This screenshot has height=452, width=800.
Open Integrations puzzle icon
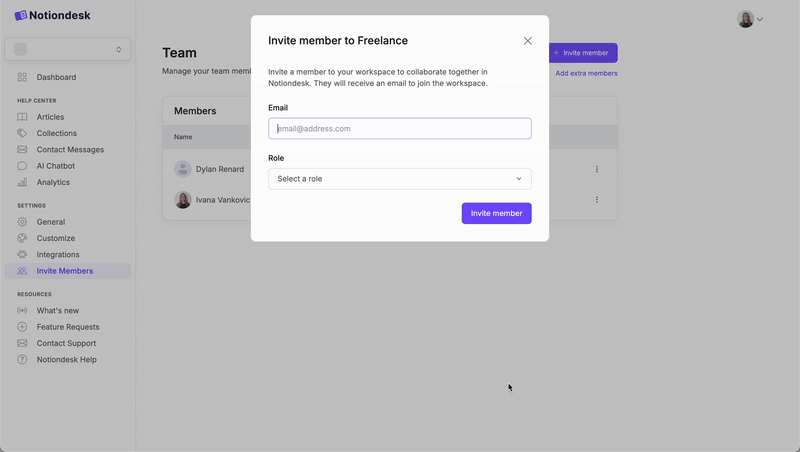click(x=22, y=255)
